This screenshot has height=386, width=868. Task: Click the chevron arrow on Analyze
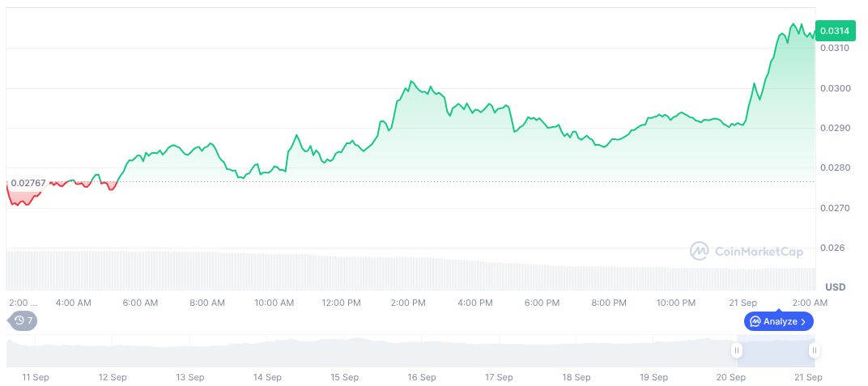point(802,321)
